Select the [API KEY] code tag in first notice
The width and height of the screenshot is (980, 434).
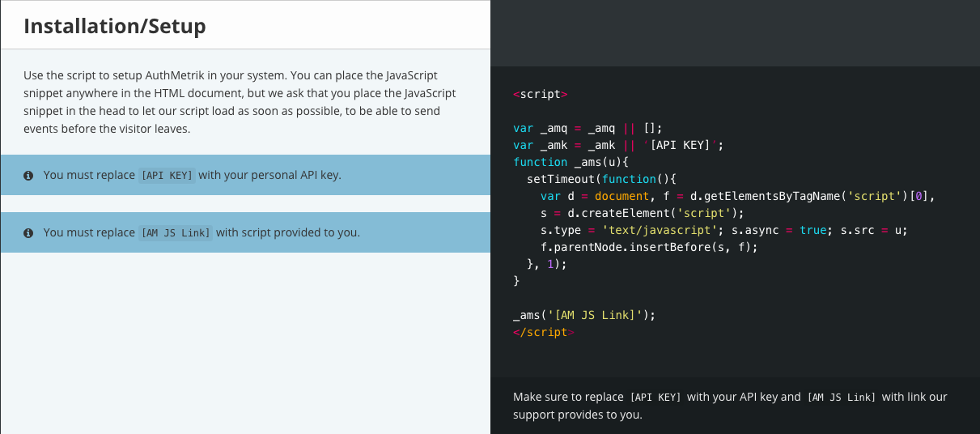point(168,175)
